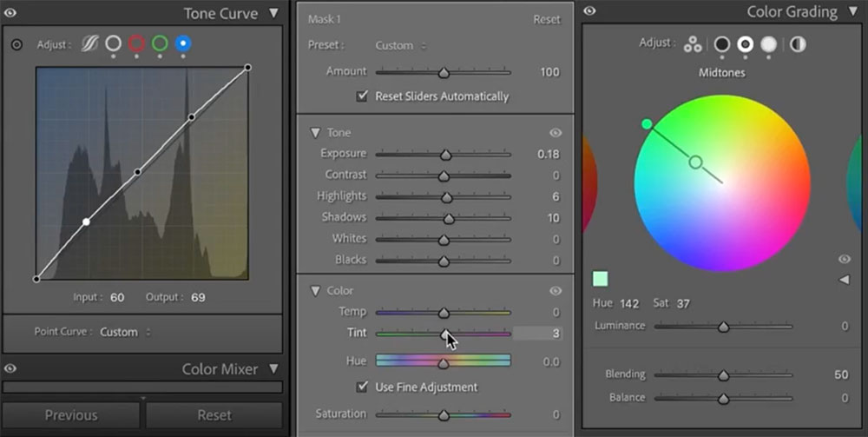Switch color grading to Highlights
This screenshot has height=437, width=868.
[768, 43]
